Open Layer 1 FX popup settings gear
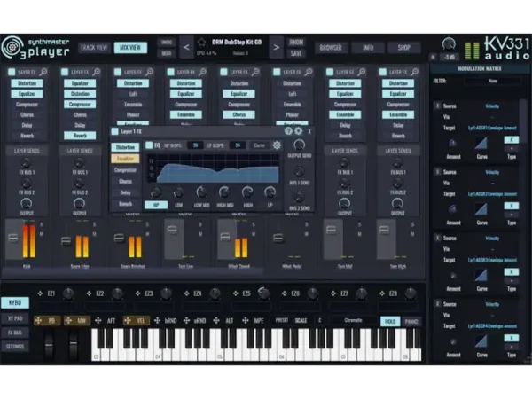This screenshot has height=399, width=532. [x=299, y=131]
